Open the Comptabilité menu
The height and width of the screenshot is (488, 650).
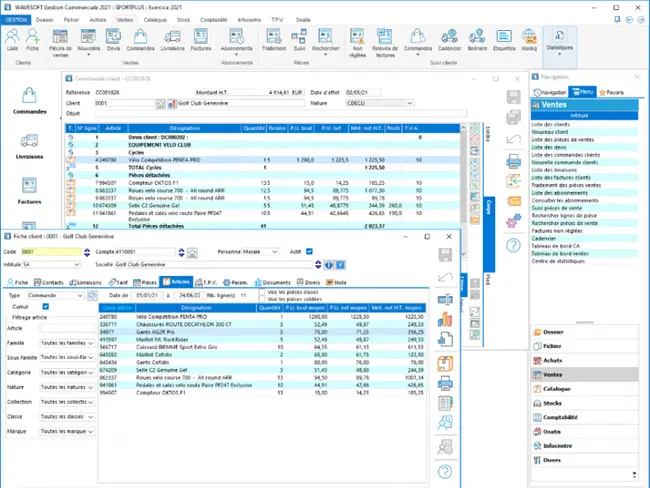213,19
